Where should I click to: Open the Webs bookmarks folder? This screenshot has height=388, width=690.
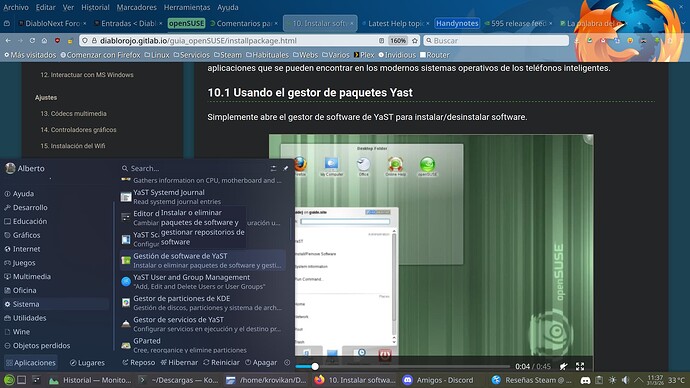tap(305, 55)
